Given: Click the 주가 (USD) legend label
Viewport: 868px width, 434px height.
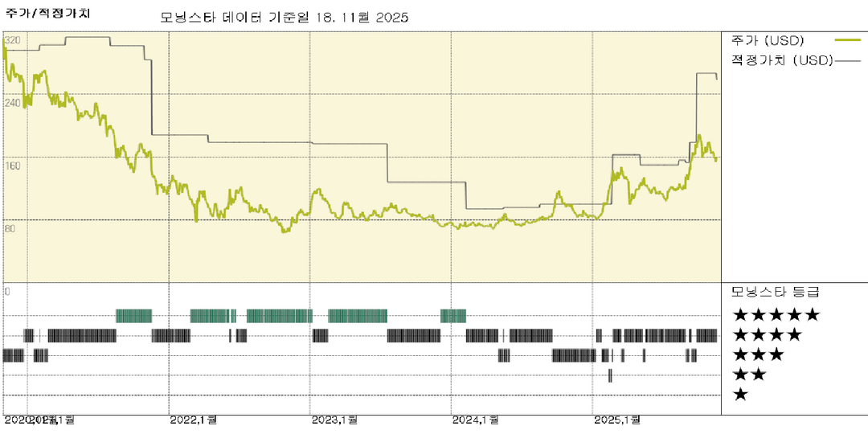Looking at the screenshot, I should [768, 40].
